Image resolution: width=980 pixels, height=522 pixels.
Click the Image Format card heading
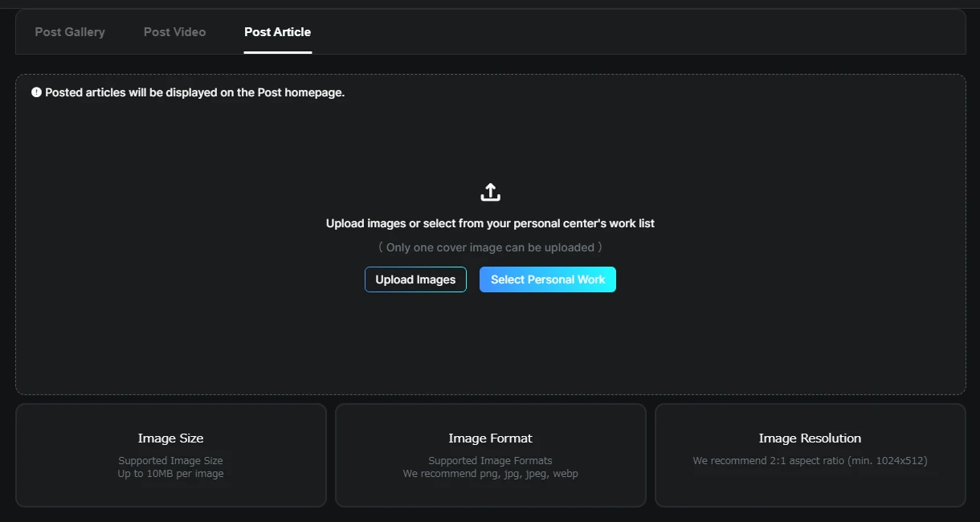click(x=490, y=438)
